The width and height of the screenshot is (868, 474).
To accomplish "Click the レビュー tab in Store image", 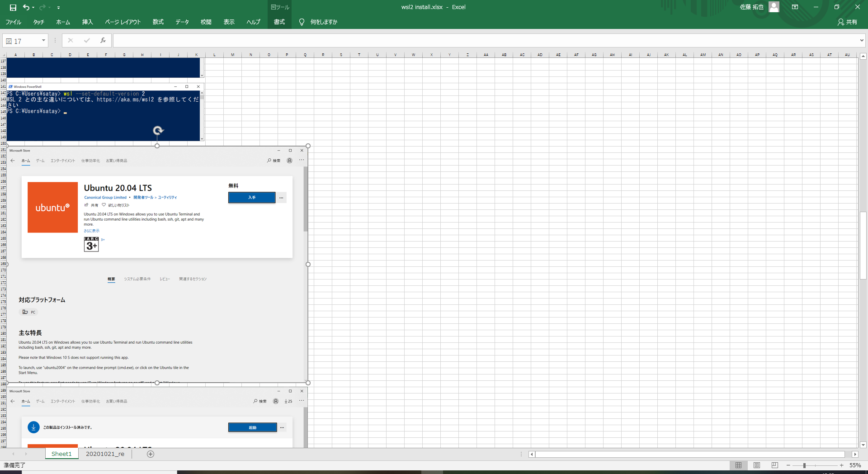I will [x=165, y=279].
